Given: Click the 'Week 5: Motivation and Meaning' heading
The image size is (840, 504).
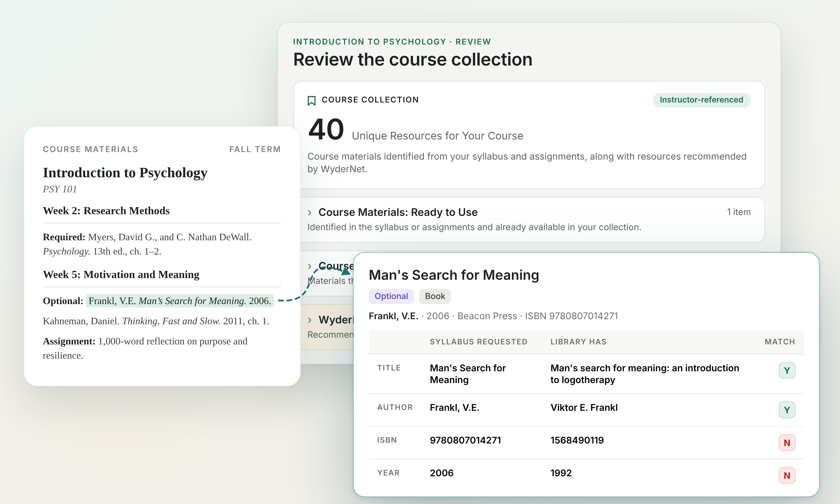Looking at the screenshot, I should point(121,274).
